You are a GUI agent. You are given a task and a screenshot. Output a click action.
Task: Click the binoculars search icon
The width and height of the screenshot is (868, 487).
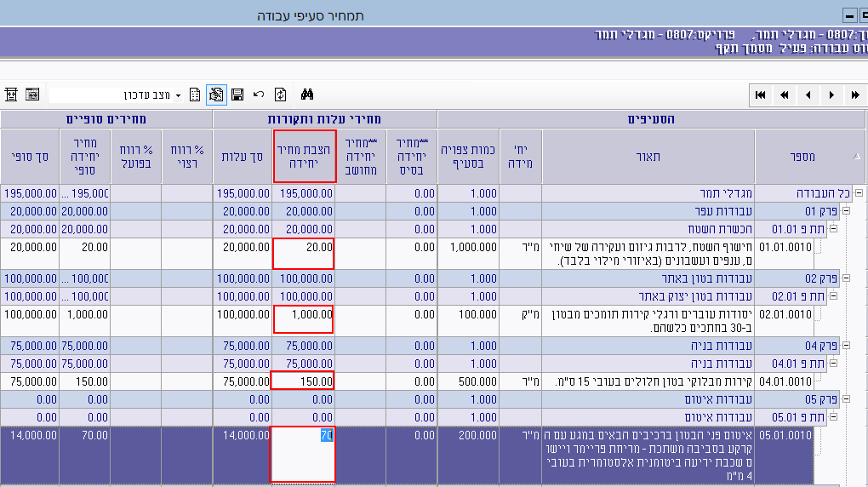point(307,95)
